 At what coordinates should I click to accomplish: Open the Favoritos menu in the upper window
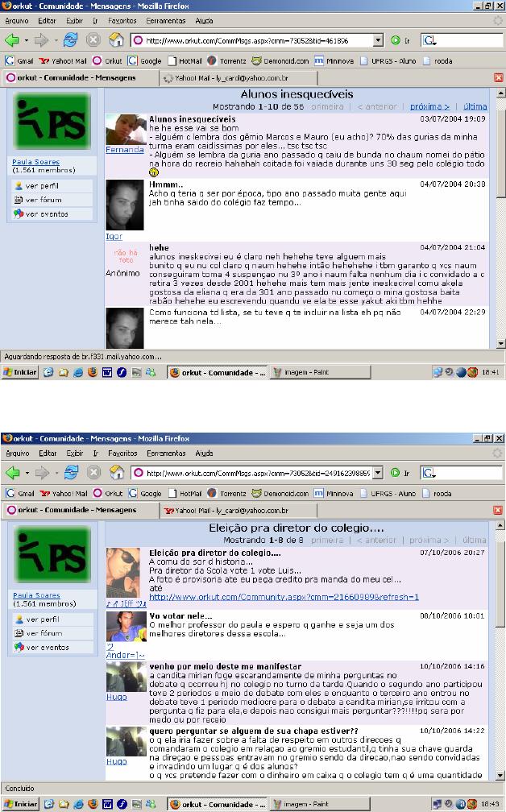click(x=122, y=20)
